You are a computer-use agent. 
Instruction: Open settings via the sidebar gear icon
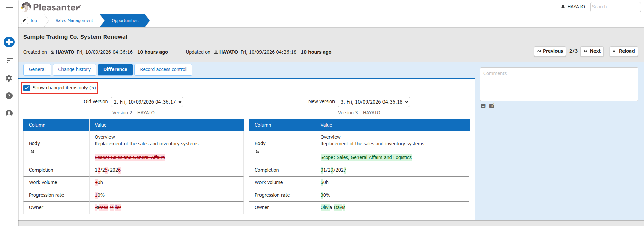click(9, 78)
